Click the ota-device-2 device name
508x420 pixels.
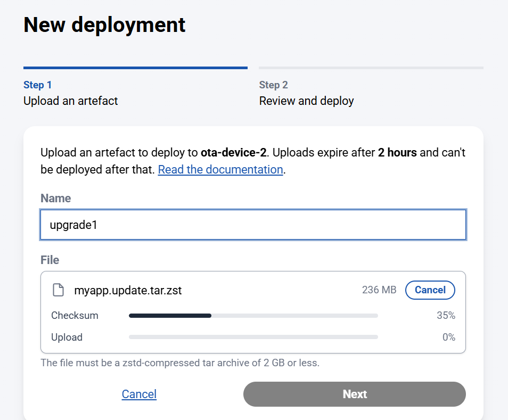pos(233,152)
